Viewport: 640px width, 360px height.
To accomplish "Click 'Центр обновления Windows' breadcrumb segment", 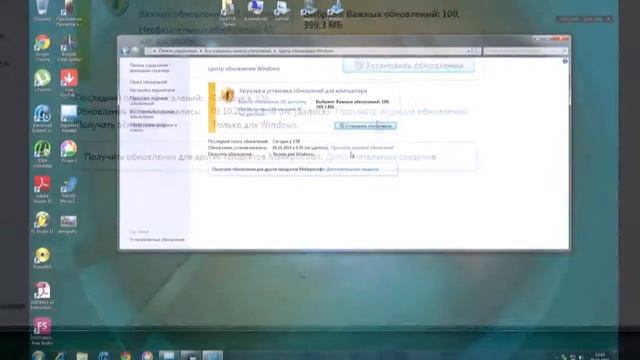I will pyautogui.click(x=306, y=51).
